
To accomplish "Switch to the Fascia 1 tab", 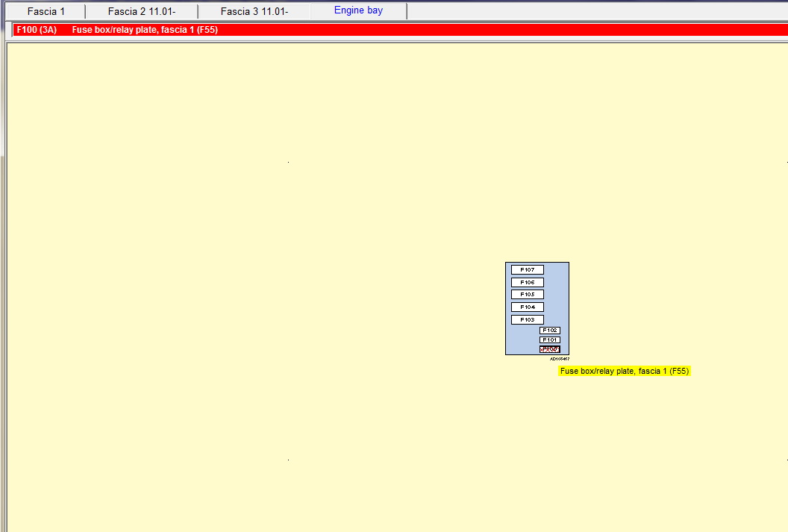I will click(x=46, y=12).
